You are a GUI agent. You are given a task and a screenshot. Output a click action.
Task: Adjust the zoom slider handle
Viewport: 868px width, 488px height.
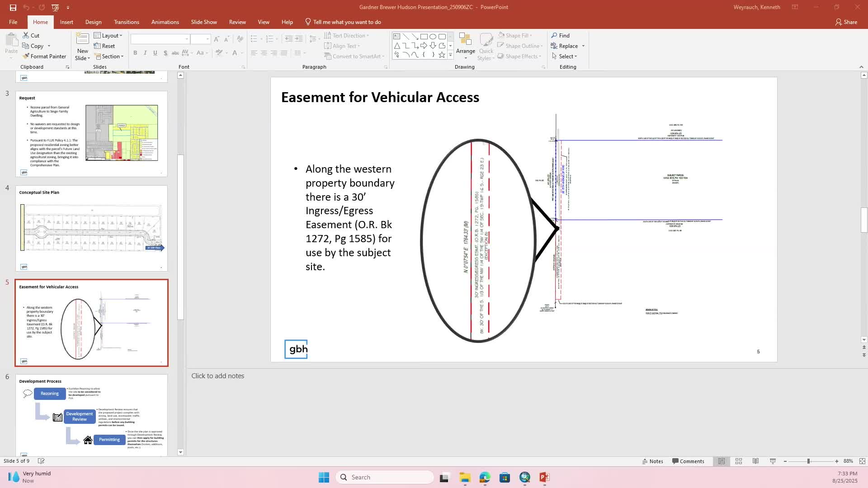tap(808, 461)
